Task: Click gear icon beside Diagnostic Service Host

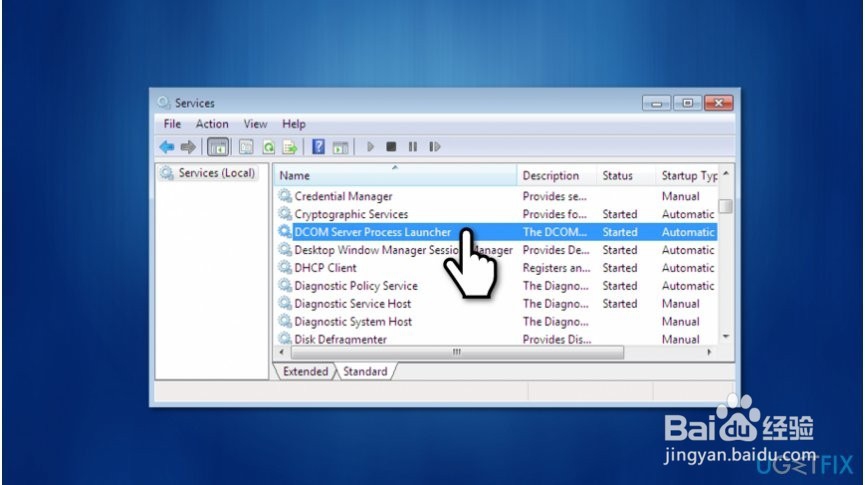Action: tap(285, 303)
